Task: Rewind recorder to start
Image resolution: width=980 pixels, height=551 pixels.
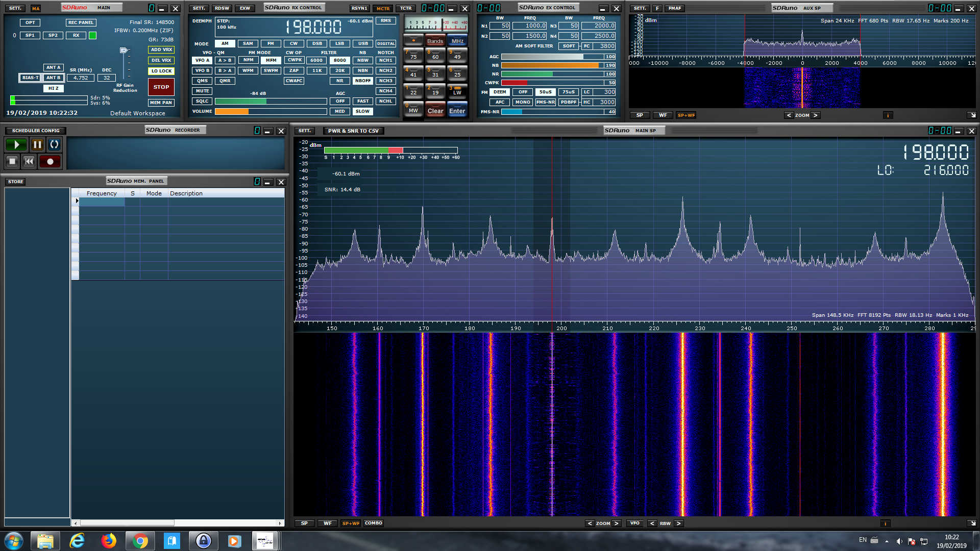Action: [29, 161]
